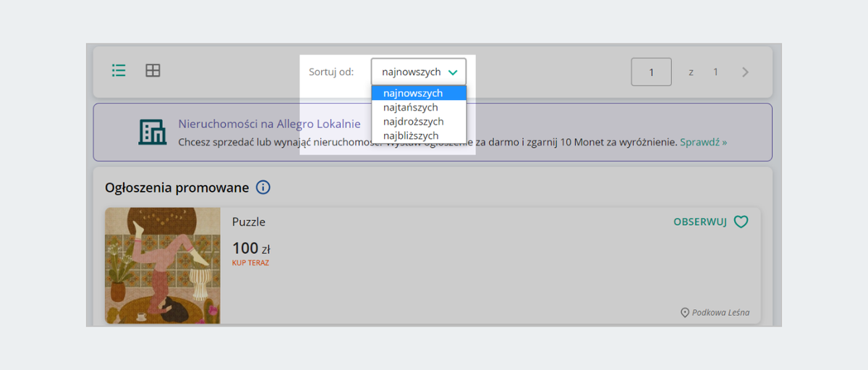Click the Podkowa Leśna location text
868x370 pixels.
[x=720, y=313]
